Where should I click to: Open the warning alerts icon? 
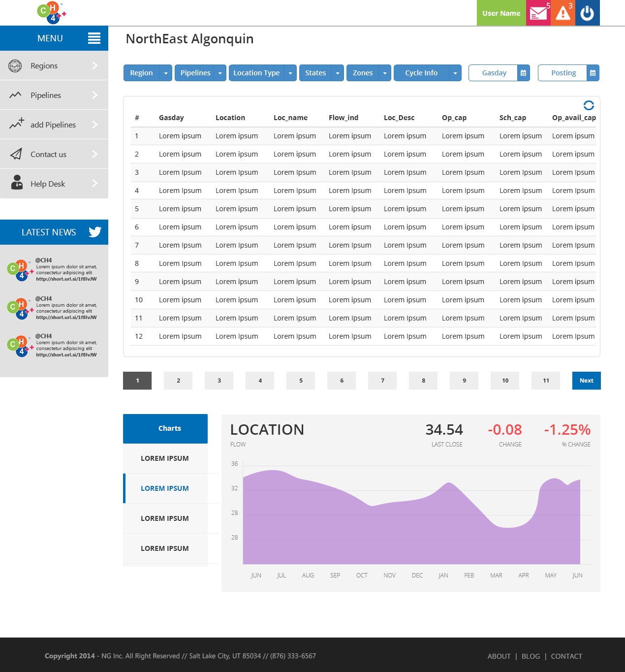tap(562, 13)
